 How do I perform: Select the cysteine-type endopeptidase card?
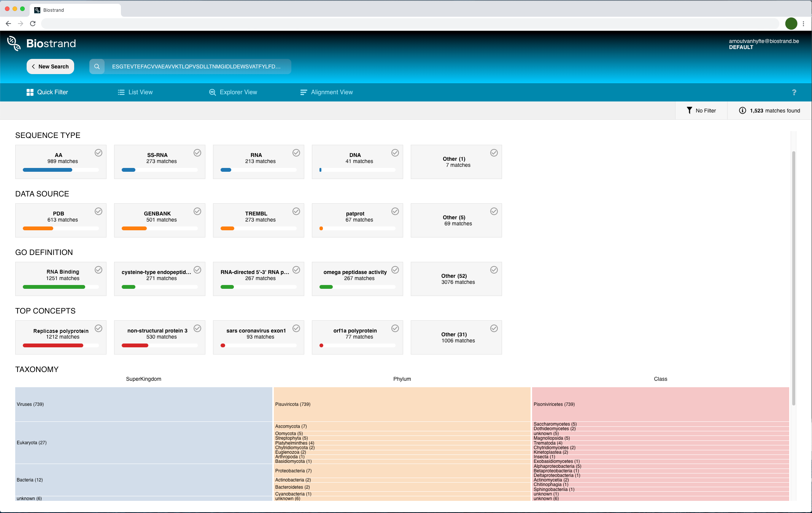point(160,279)
